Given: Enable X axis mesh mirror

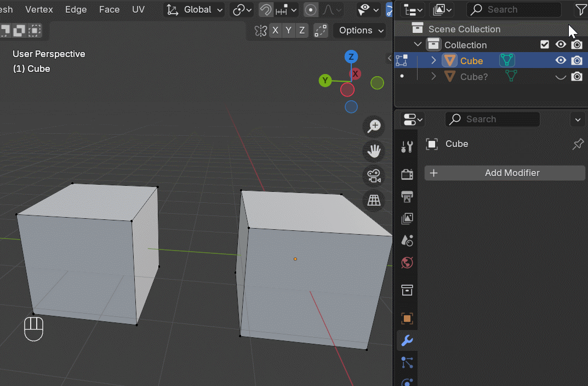Looking at the screenshot, I should (275, 31).
